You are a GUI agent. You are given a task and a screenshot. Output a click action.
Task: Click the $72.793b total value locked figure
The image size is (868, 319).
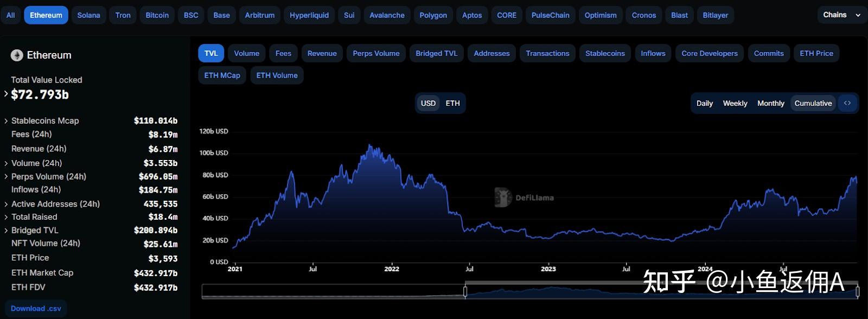pos(40,94)
